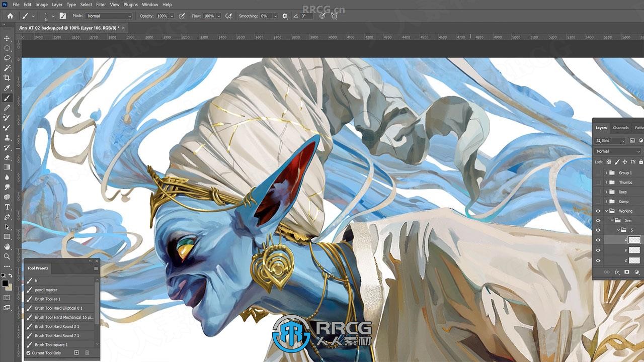644x362 pixels.
Task: Toggle pressure for opacity button
Action: (182, 16)
